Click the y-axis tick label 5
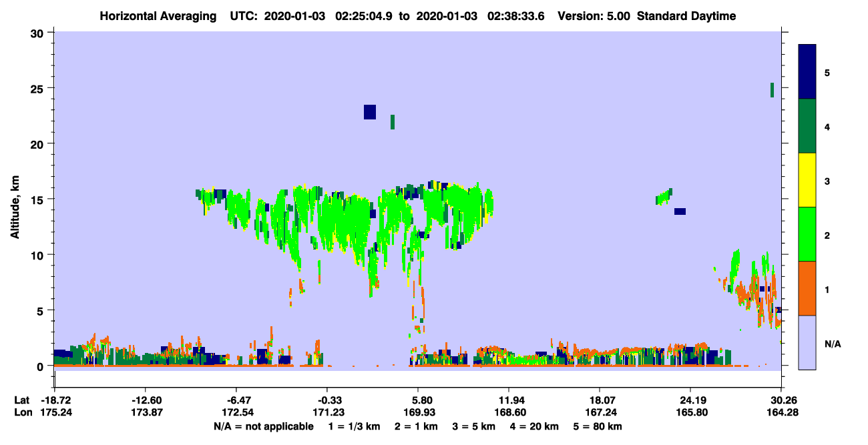Viewport: 868px width, 445px height. coord(41,310)
